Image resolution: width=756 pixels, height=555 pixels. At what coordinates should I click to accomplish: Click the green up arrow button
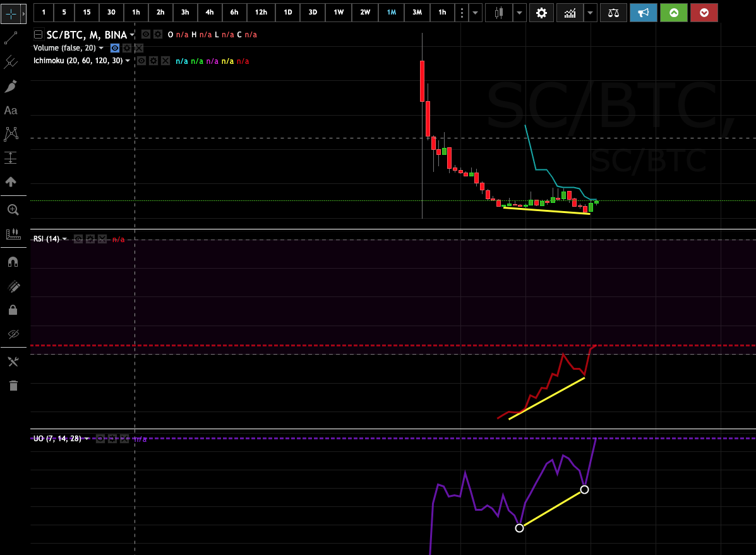673,13
